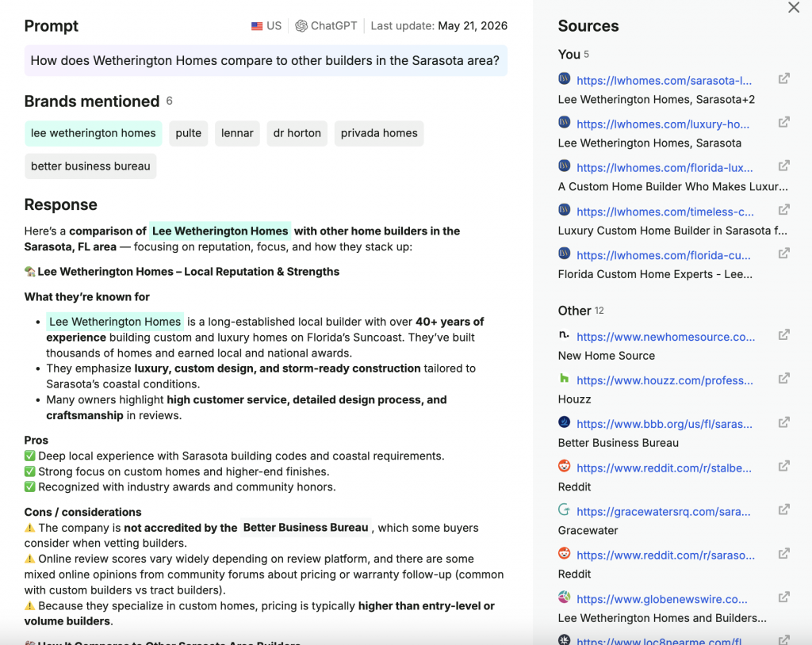Open external link for newhomesource source

784,335
